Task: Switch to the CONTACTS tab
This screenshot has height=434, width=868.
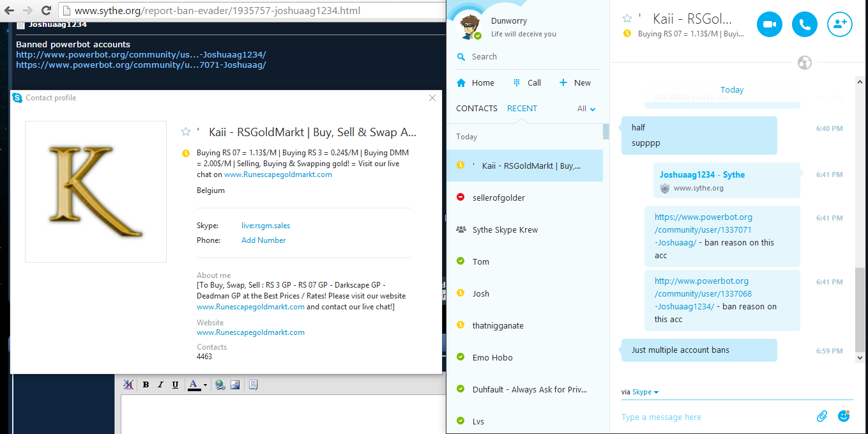Action: click(476, 108)
